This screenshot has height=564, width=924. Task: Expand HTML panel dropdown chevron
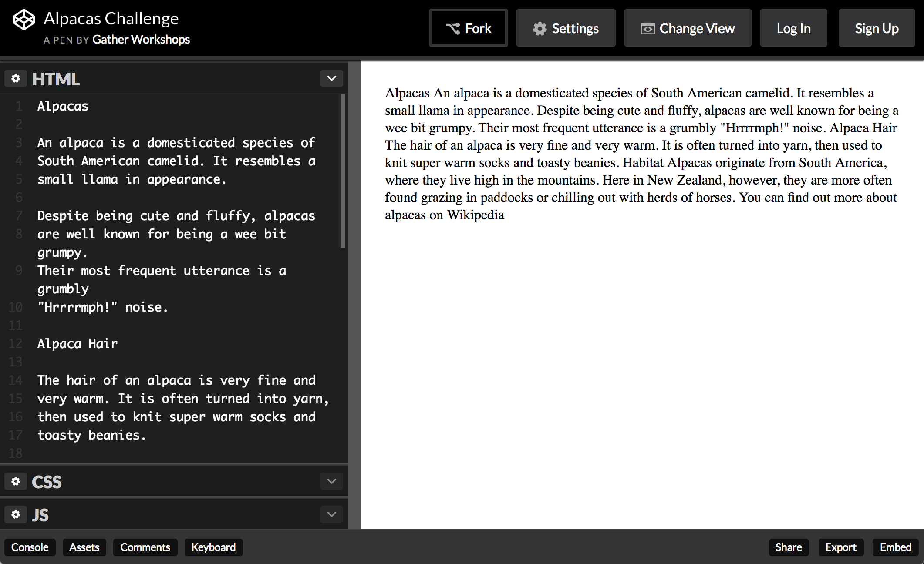pos(331,78)
